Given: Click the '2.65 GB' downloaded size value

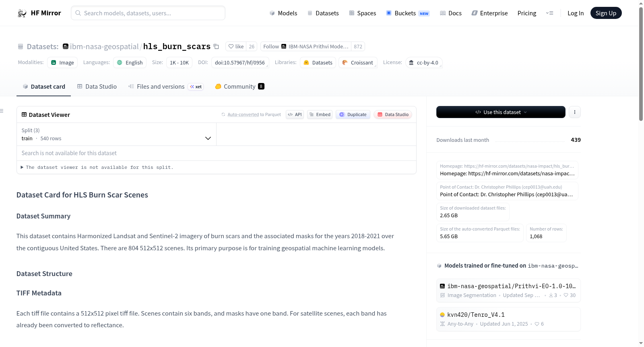Looking at the screenshot, I should click(x=449, y=216).
